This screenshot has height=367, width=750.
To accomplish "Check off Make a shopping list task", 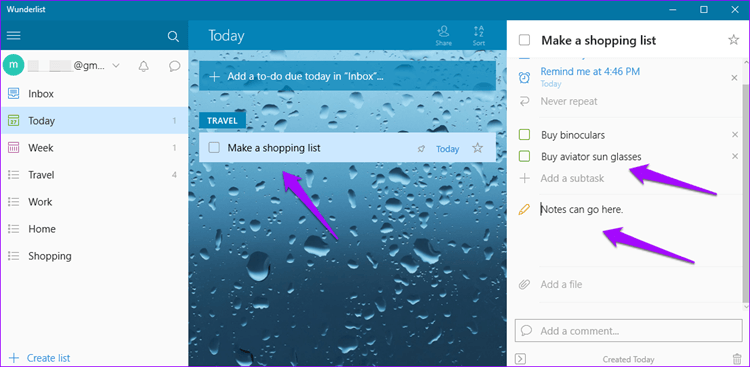I will [214, 148].
